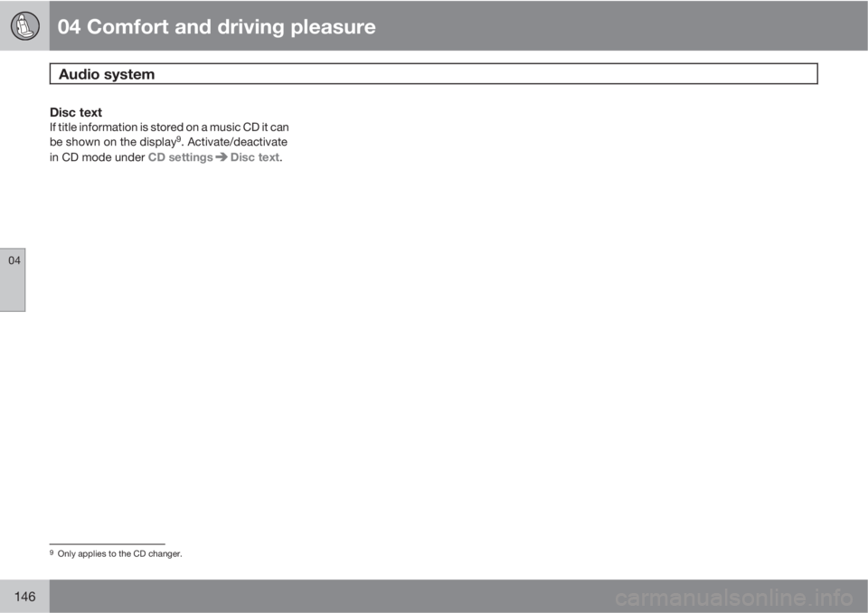Select the 'Disc text' subheading
The height and width of the screenshot is (613, 868).
point(76,112)
